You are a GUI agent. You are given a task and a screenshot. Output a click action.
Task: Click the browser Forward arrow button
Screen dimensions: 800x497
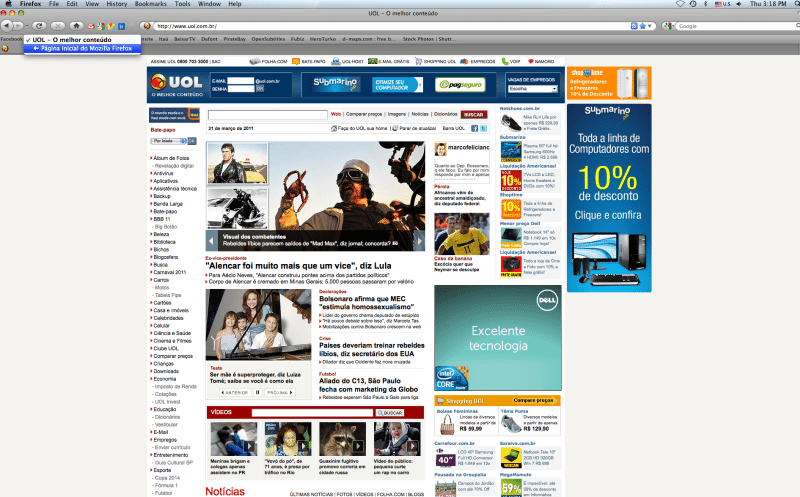17,26
